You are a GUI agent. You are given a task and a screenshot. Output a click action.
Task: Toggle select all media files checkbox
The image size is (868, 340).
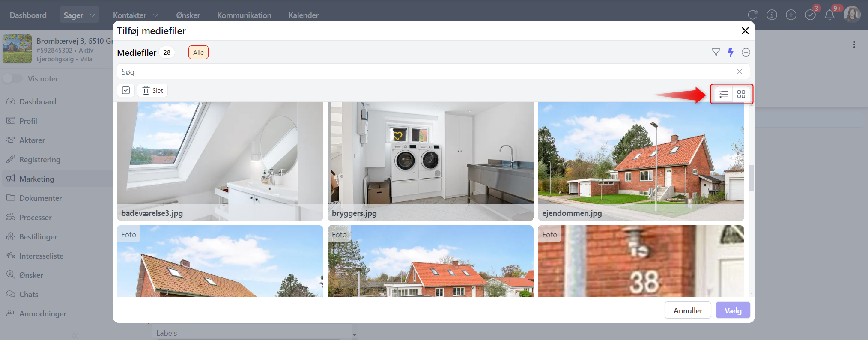pos(126,90)
